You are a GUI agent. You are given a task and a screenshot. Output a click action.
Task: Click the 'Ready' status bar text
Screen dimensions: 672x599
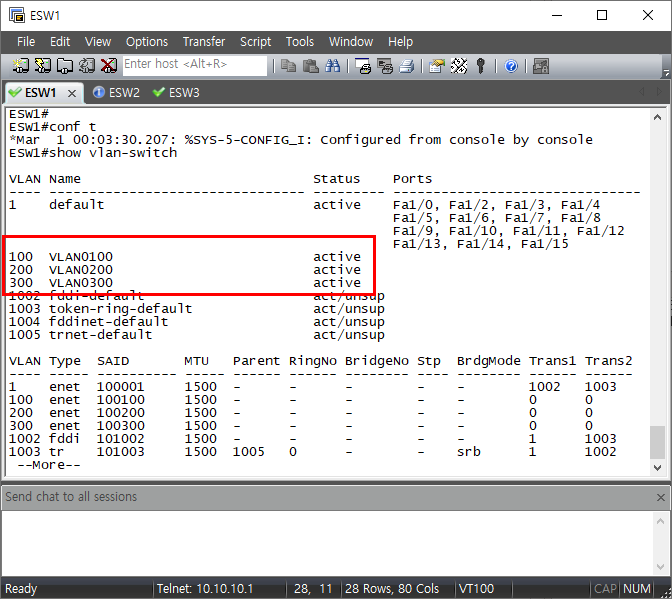coord(21,589)
